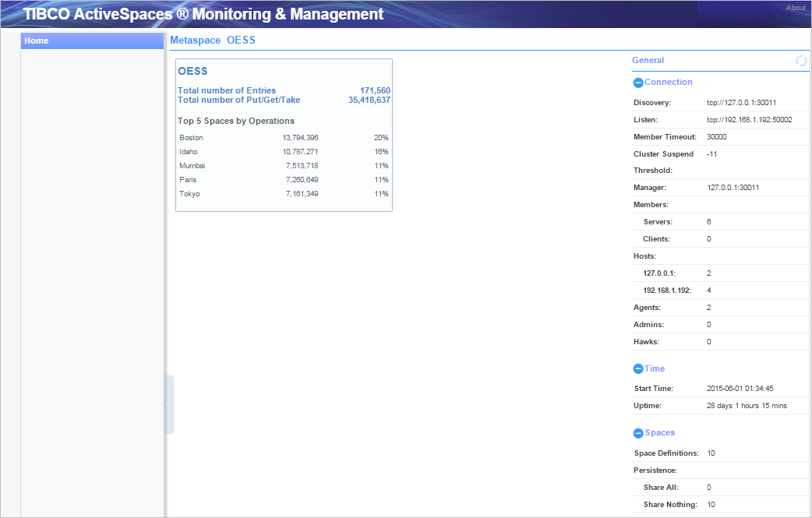Collapse the Connection section minus icon
Image resolution: width=812 pixels, height=518 pixels.
coord(638,83)
